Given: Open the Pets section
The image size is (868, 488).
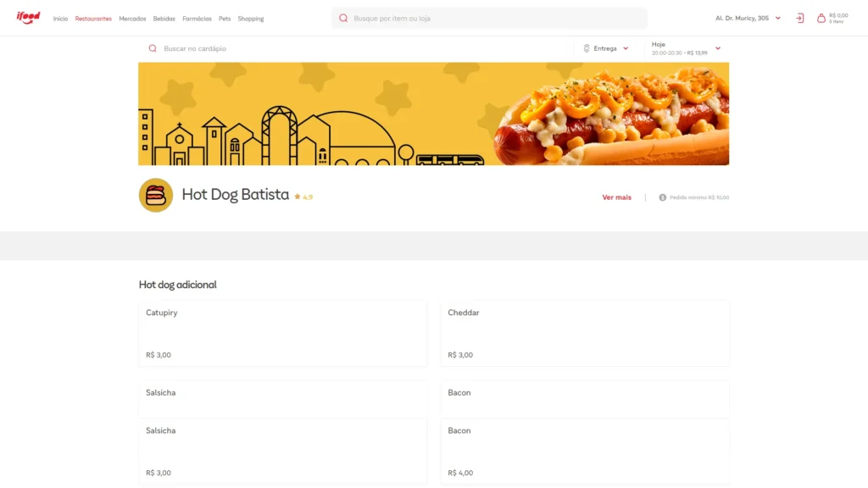Looking at the screenshot, I should click(225, 19).
